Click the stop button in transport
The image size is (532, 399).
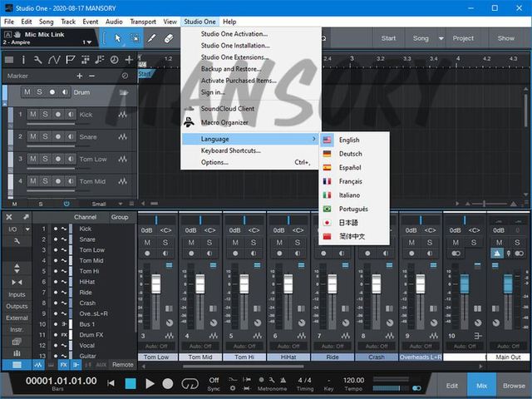(130, 383)
